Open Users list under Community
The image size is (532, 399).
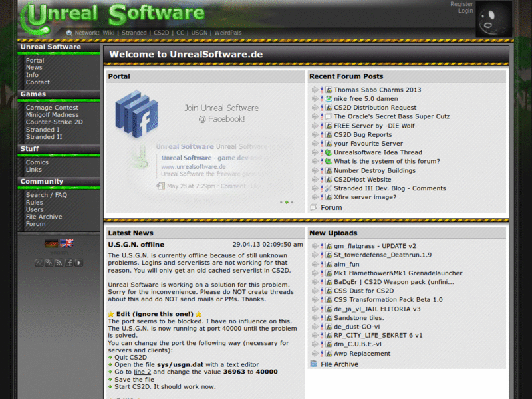(35, 209)
